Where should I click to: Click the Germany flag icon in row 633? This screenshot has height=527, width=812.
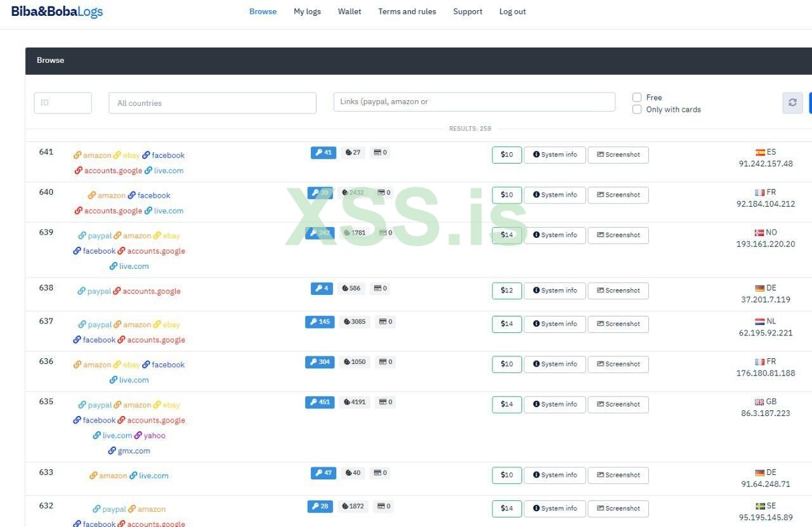760,472
